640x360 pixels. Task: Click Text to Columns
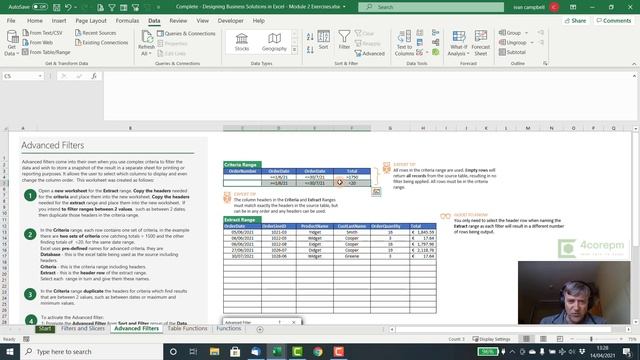point(404,43)
